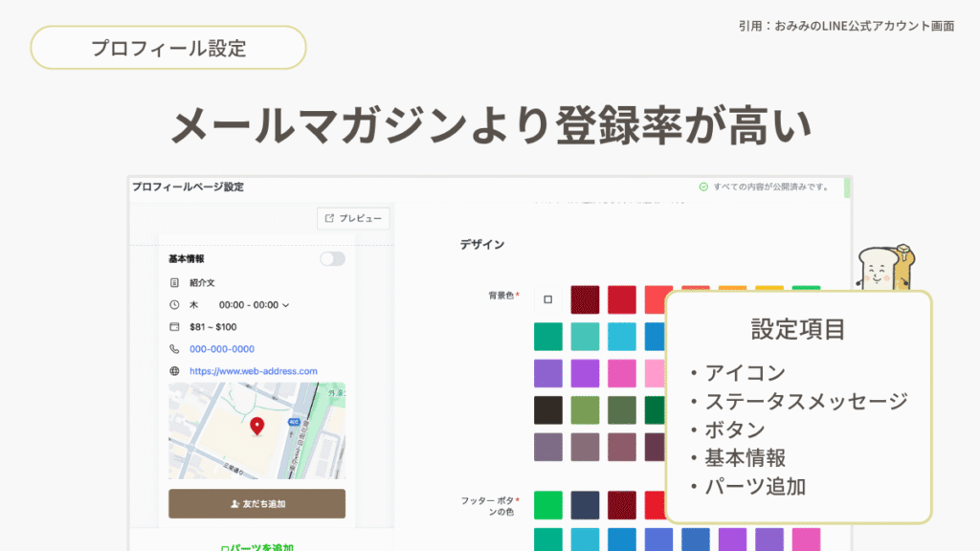Screen dimensions: 980x551
Task: Click the プレビュー preview button
Action: pyautogui.click(x=353, y=218)
